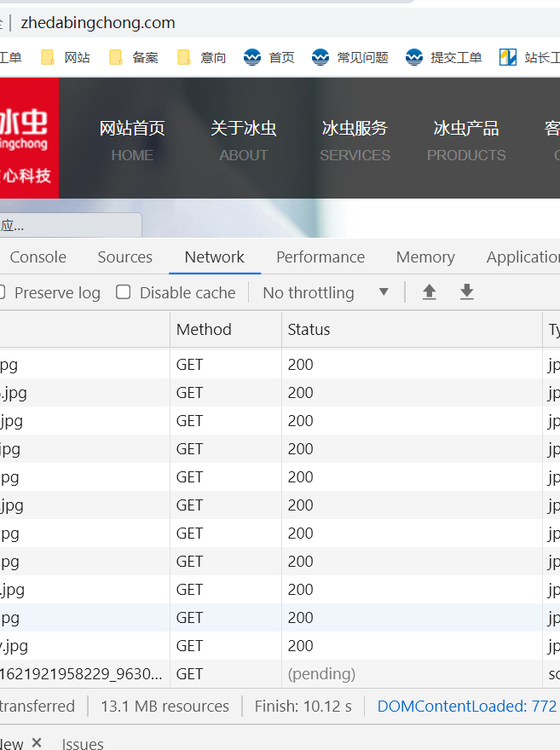Image resolution: width=560 pixels, height=750 pixels.
Task: Open the No throttling dropdown
Action: point(326,292)
